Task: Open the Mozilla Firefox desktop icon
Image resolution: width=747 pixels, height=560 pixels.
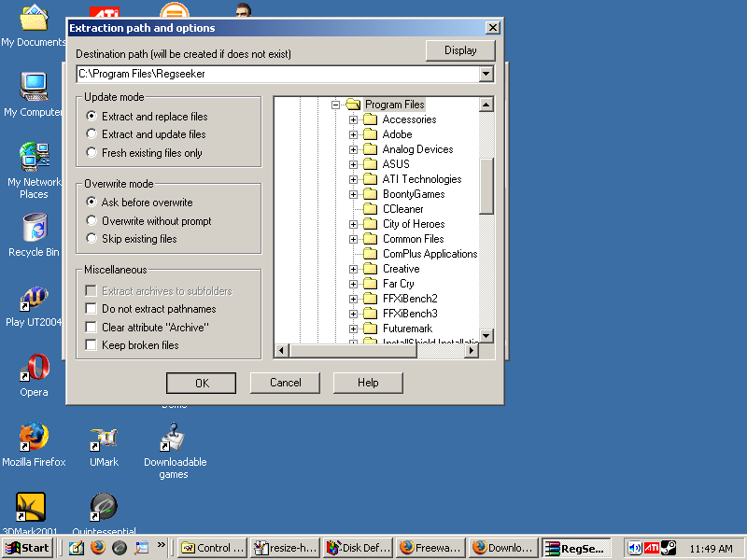Action: 34,439
